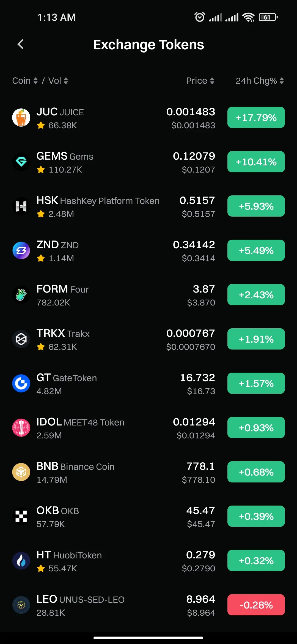Viewport: 297px width, 644px height.
Task: Tap the BNB Binance Coin logo
Action: [21, 472]
